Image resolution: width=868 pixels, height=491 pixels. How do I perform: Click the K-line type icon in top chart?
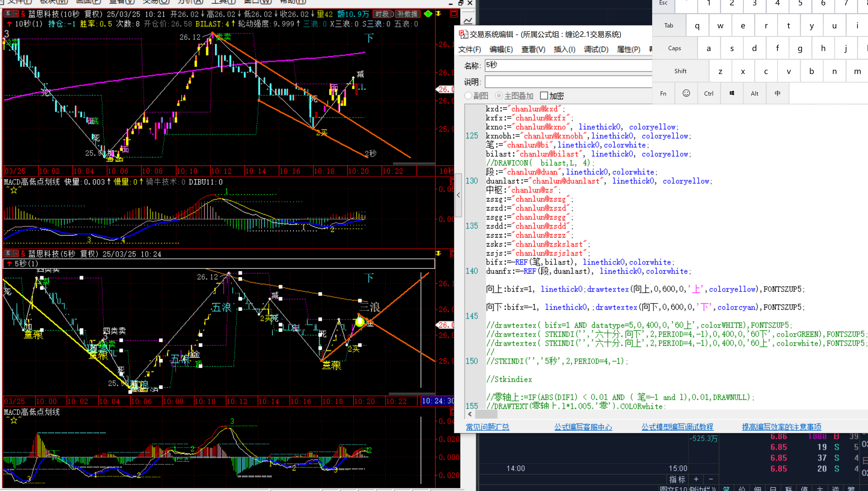click(8, 14)
